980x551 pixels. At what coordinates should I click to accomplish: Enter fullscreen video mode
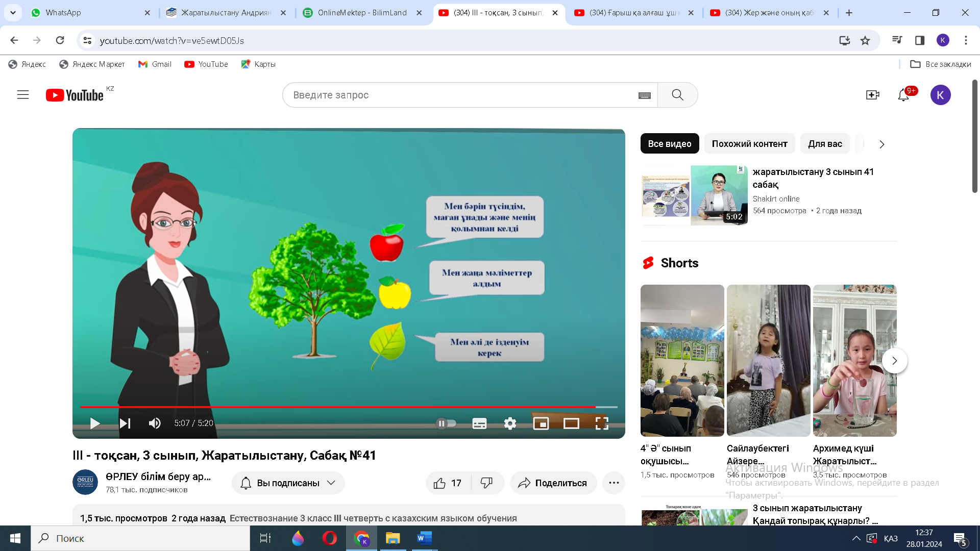pyautogui.click(x=602, y=423)
